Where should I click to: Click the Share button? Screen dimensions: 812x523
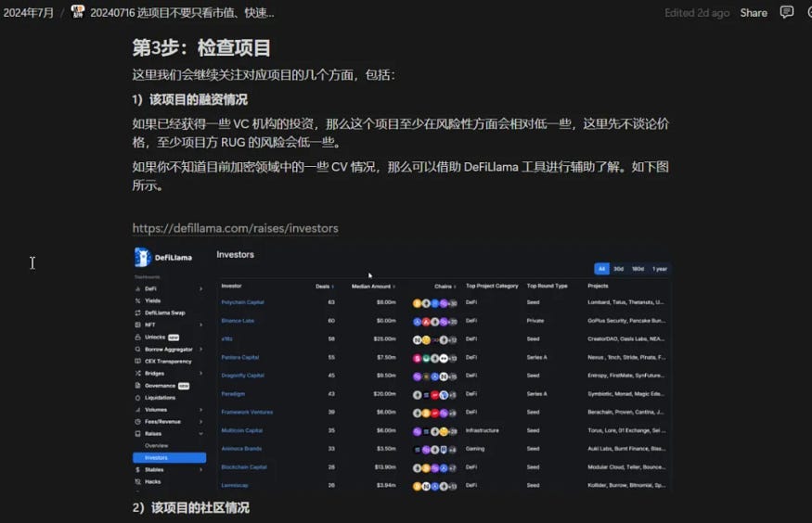[754, 12]
